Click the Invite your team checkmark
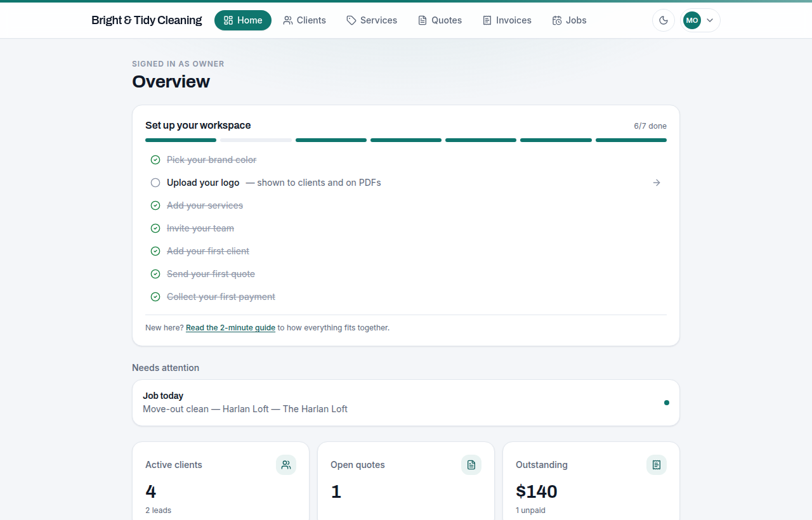The width and height of the screenshot is (812, 520). (x=155, y=228)
